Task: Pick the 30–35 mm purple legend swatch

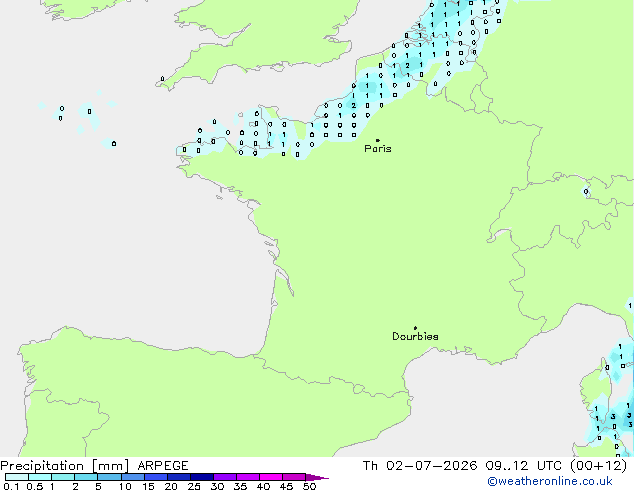Action: [x=224, y=477]
